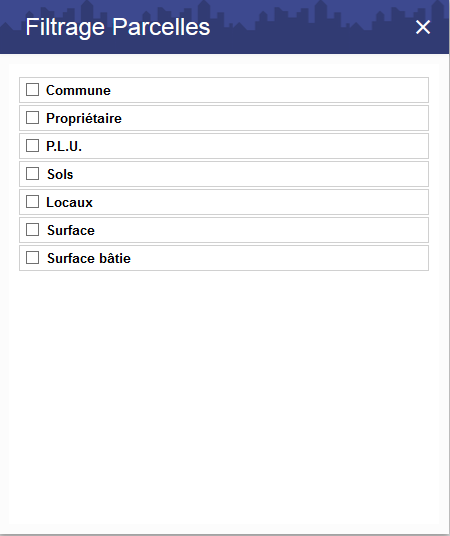The image size is (450, 536).
Task: Click empty space in the Locaux row
Action: tap(260, 202)
